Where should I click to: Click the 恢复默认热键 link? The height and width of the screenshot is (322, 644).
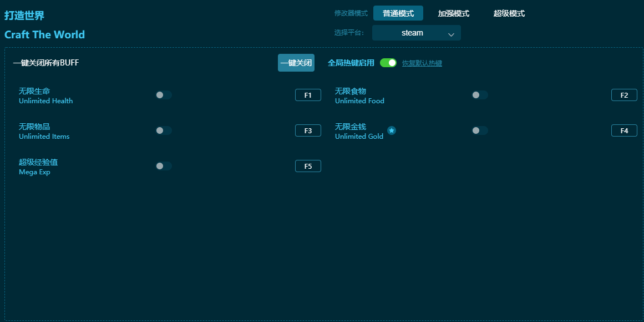tap(422, 63)
